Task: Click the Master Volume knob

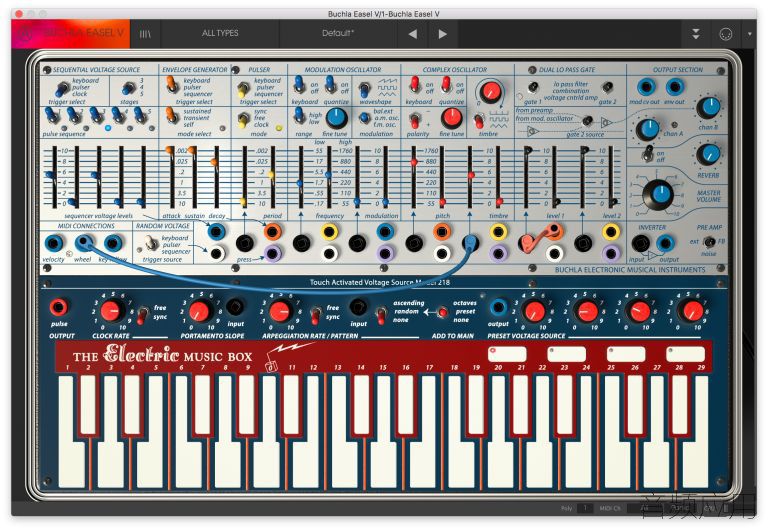Action: tap(658, 194)
